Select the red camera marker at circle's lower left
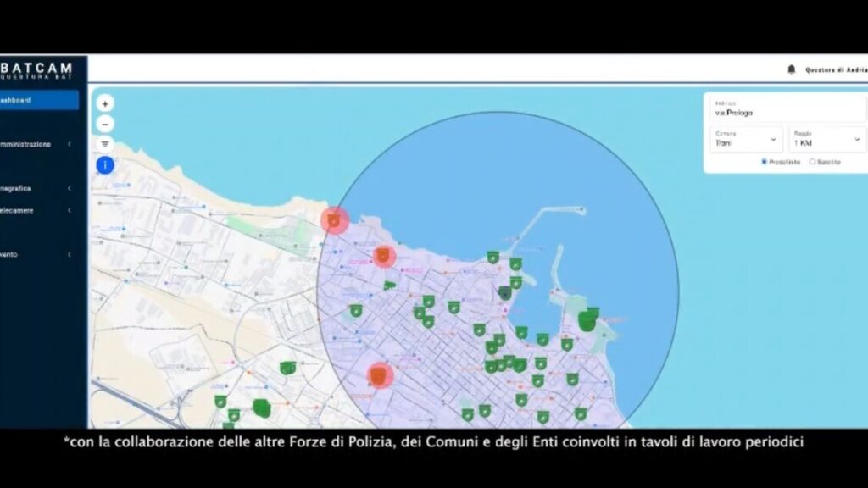 pyautogui.click(x=380, y=375)
